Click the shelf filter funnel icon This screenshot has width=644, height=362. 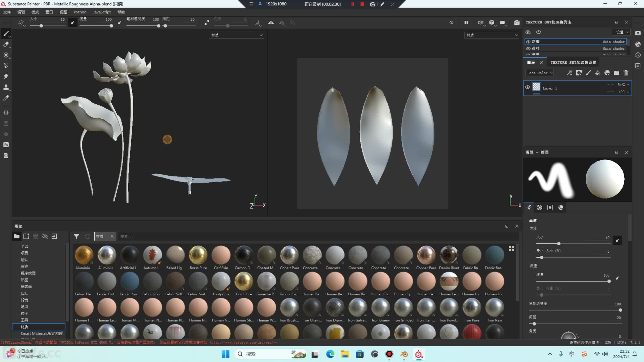(x=76, y=236)
